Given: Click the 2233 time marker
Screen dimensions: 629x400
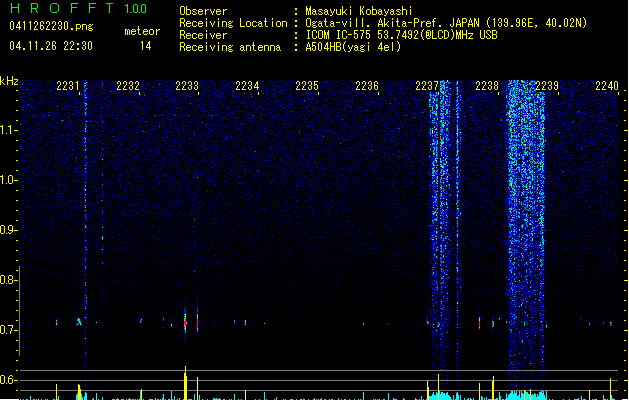Looking at the screenshot, I should (x=187, y=86).
